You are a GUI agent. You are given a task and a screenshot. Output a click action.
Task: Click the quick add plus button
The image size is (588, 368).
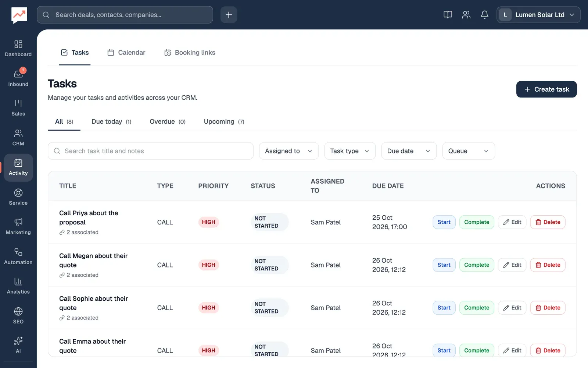(x=229, y=15)
